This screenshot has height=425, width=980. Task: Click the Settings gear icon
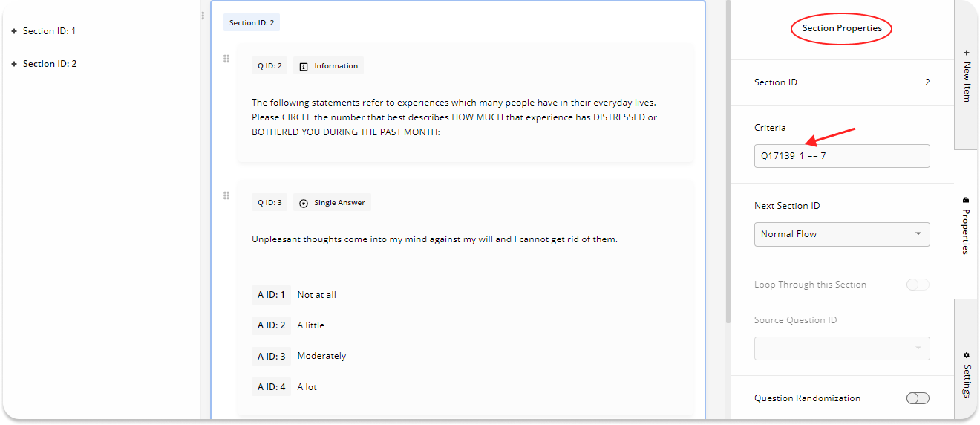[x=967, y=355]
